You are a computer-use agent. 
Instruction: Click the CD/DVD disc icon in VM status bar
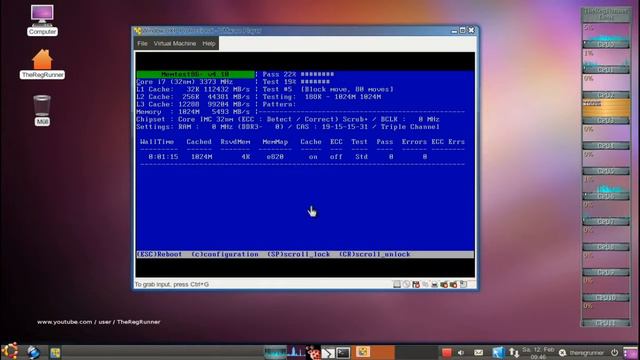point(406,284)
